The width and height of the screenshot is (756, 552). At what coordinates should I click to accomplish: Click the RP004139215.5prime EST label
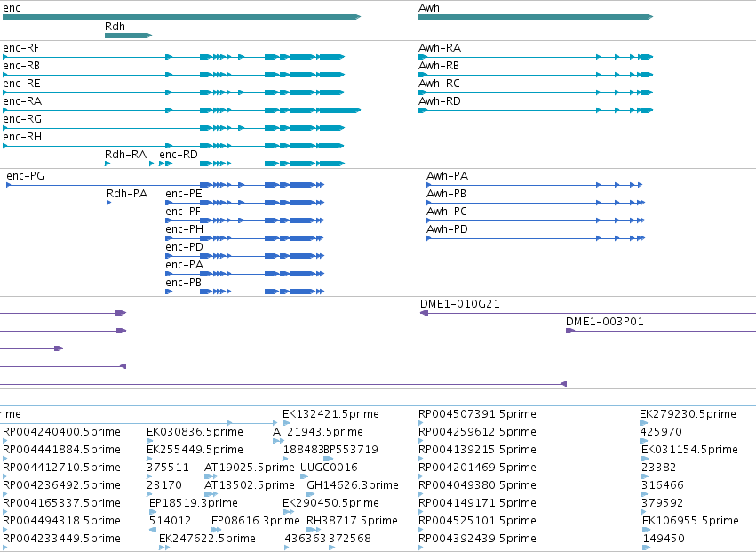(477, 450)
